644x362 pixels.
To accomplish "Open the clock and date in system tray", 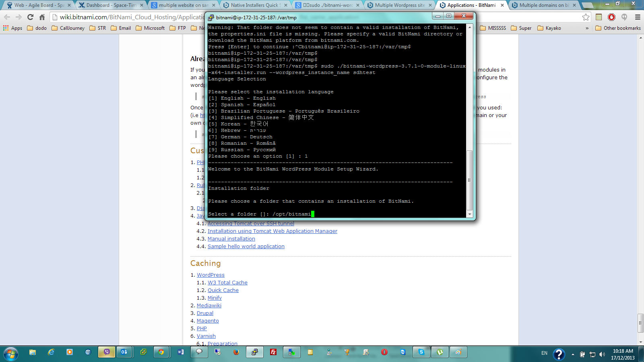I will coord(623,354).
